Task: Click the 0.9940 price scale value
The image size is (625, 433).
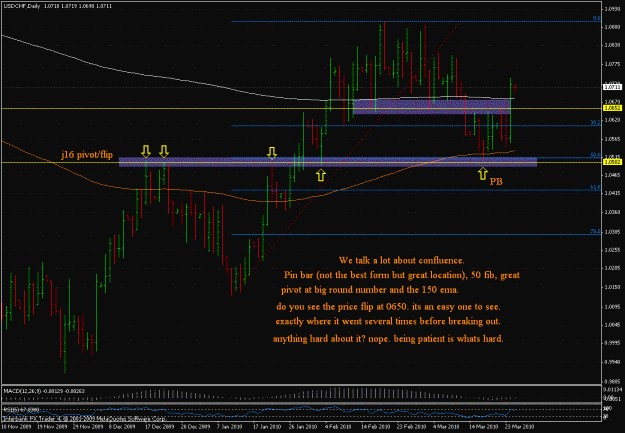Action: [613, 362]
